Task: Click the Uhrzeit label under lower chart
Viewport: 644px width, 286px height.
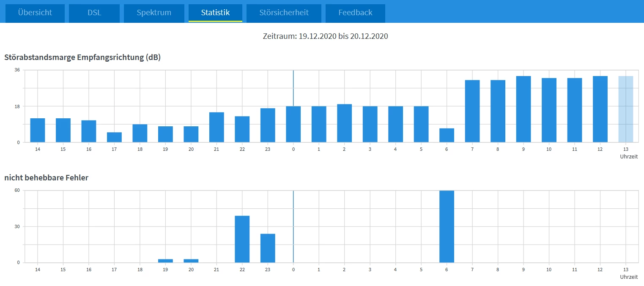Action: click(x=629, y=277)
